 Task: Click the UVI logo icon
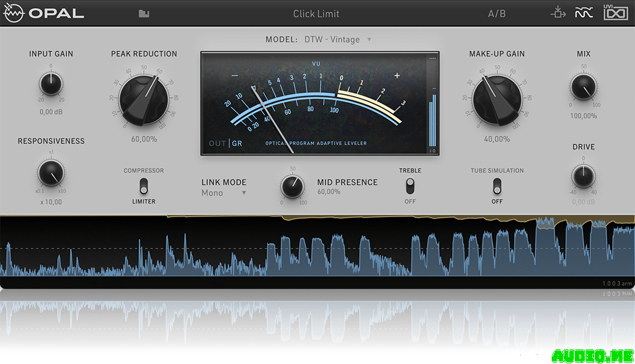point(616,12)
